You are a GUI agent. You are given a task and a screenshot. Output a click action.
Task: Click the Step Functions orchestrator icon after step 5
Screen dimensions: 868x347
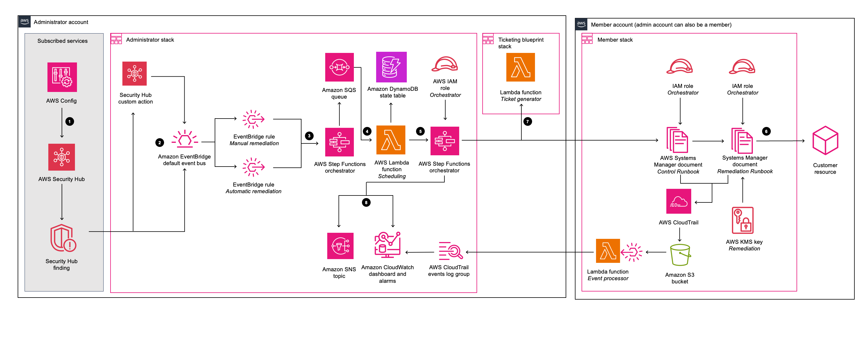445,141
